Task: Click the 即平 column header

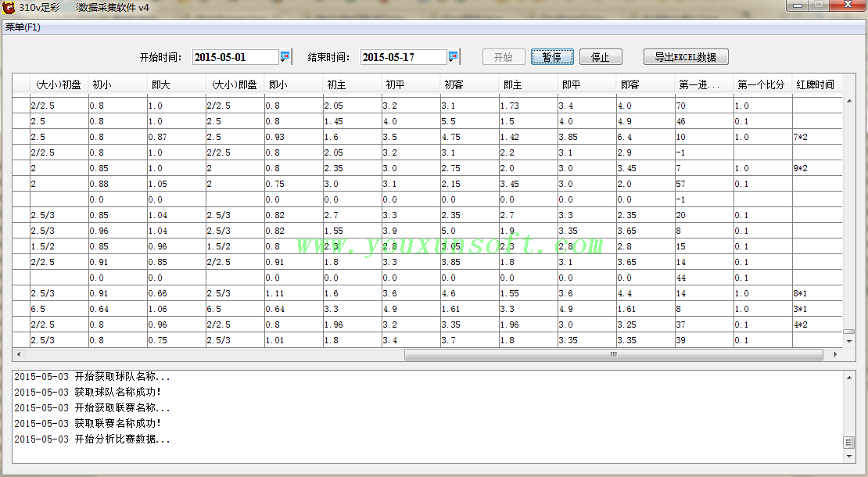Action: coord(587,84)
